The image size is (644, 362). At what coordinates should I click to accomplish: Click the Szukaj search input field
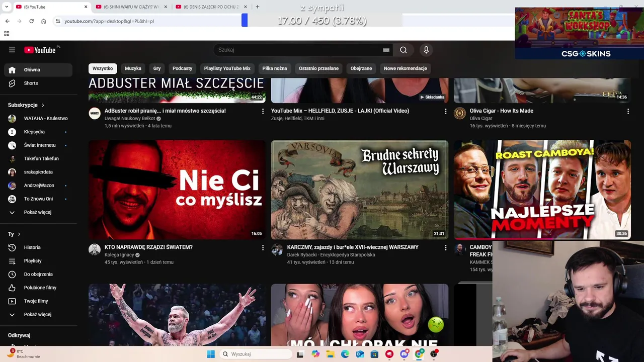pyautogui.click(x=299, y=50)
